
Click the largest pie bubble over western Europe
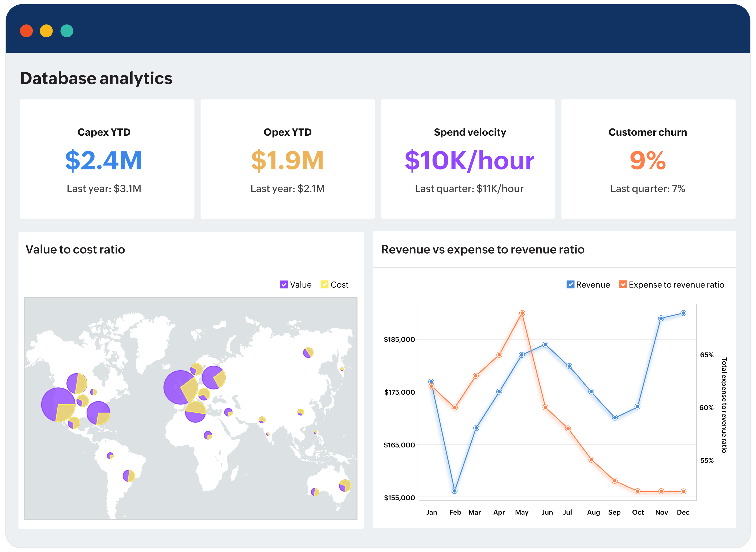click(181, 387)
